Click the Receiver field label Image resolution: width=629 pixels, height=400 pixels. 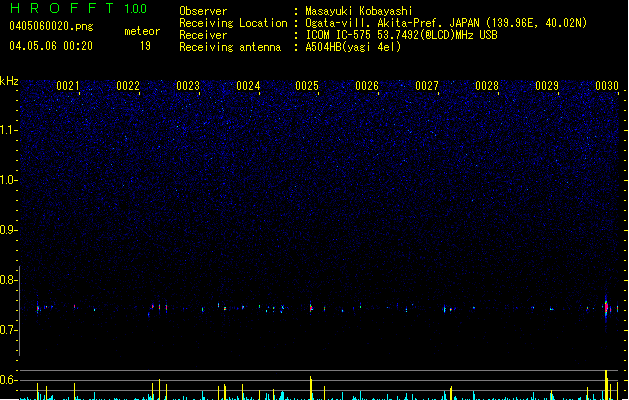point(203,35)
